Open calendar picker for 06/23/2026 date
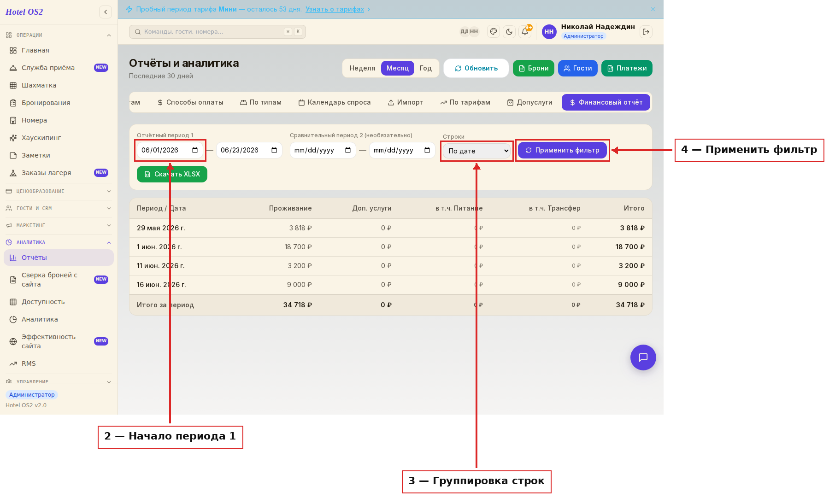Screen dimensions: 835x504 (274, 150)
